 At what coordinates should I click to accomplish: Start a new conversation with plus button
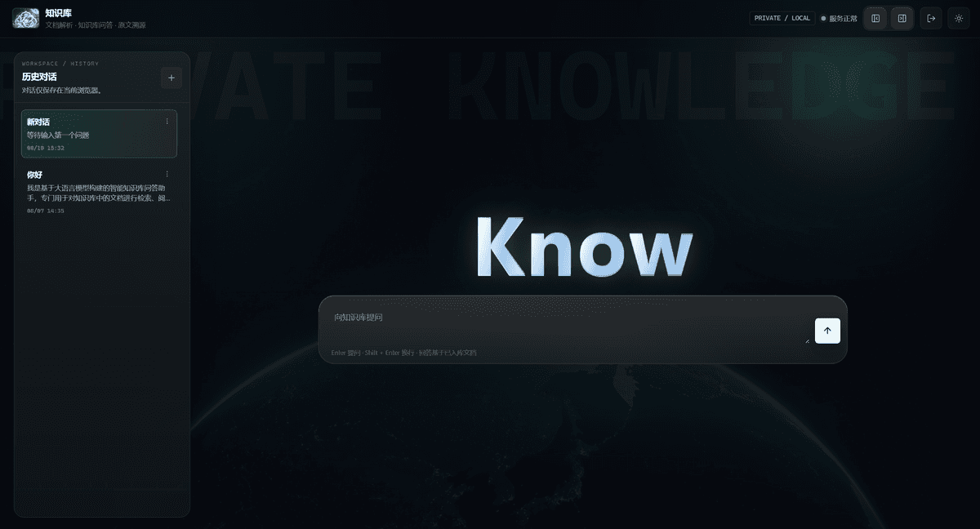(171, 78)
